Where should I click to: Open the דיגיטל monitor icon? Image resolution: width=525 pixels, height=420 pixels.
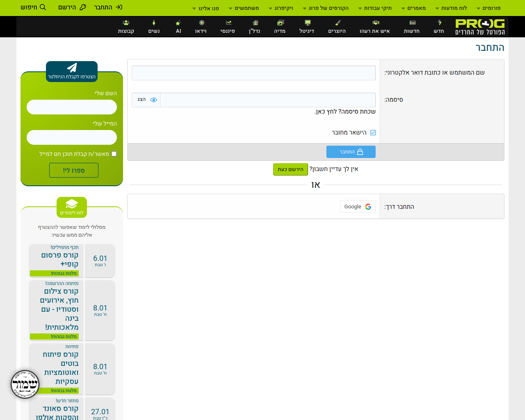click(308, 23)
